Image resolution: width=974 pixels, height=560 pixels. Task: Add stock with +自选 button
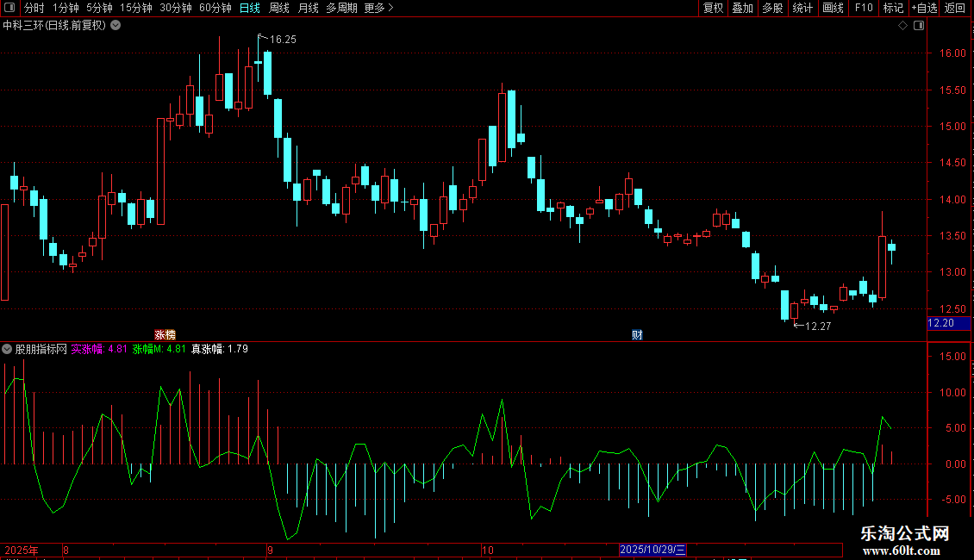[x=924, y=8]
